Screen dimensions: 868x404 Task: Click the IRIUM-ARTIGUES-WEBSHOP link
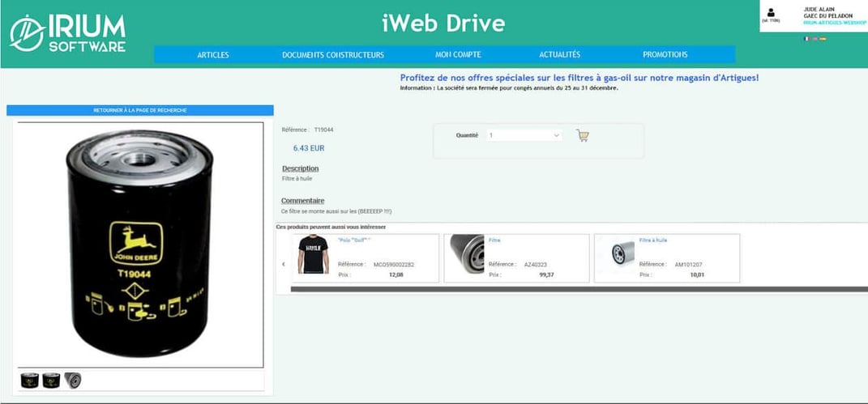point(836,23)
